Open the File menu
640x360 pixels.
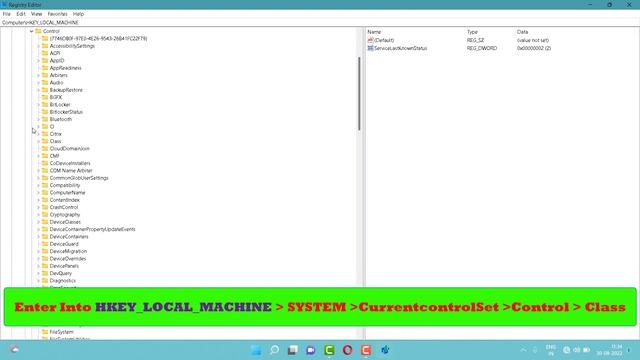[x=7, y=14]
